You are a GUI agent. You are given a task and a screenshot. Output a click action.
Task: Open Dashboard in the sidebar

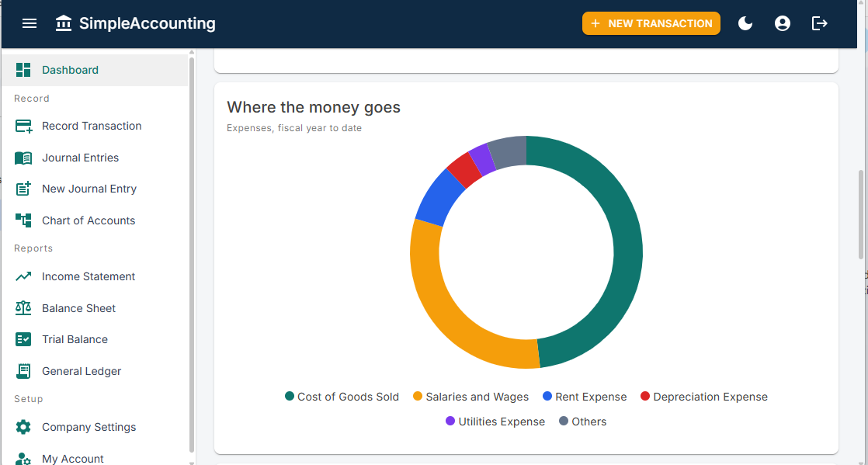(x=95, y=70)
